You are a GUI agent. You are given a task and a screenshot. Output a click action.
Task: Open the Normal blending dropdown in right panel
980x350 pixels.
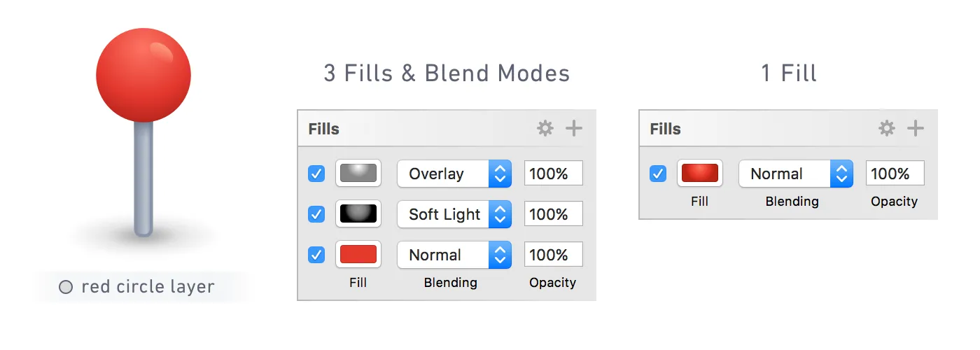796,174
